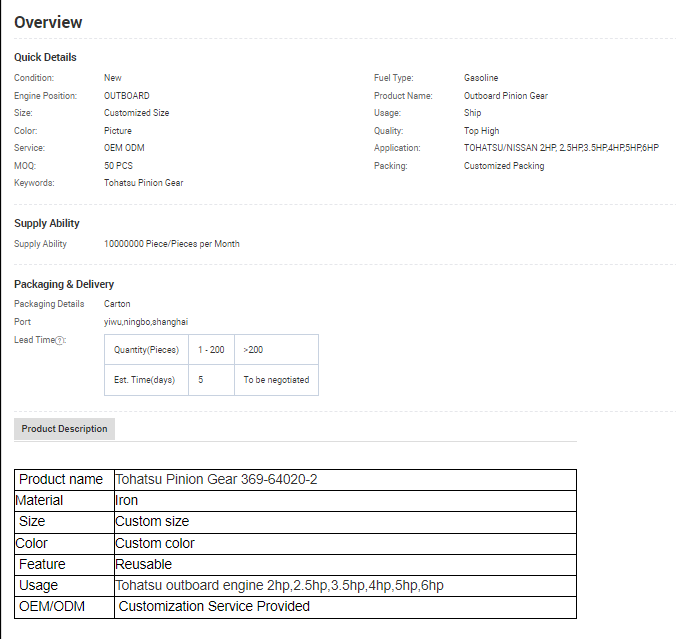The image size is (676, 639).
Task: Click the 'Outboard Pinion Gear' product name value
Action: (505, 96)
